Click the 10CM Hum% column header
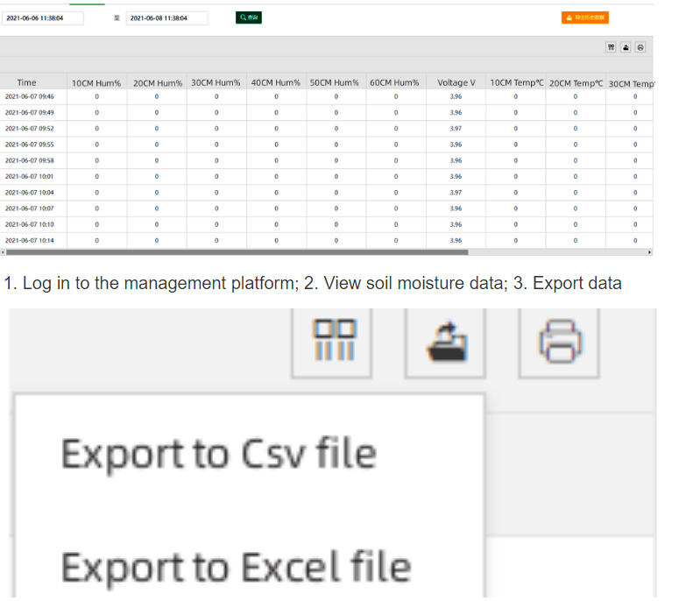Screen dimensions: 700x601 (96, 82)
